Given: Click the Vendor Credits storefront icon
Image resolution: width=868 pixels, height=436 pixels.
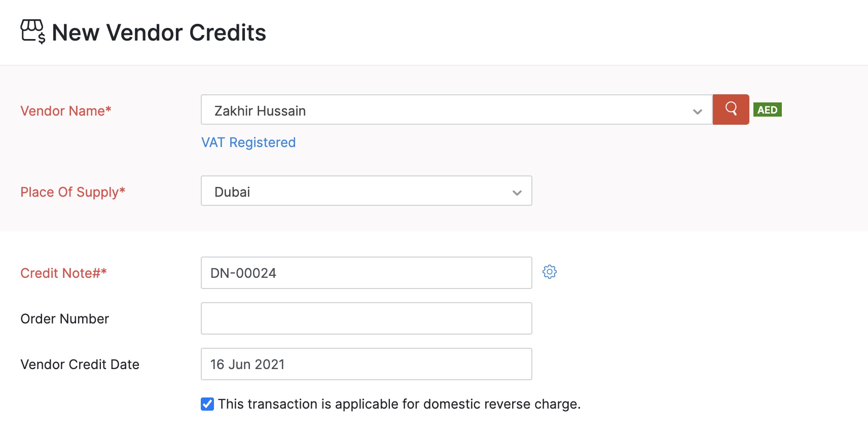Looking at the screenshot, I should 33,32.
